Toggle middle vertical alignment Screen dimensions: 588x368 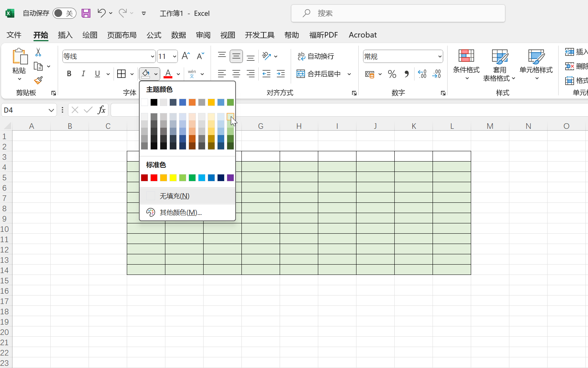[x=236, y=56]
